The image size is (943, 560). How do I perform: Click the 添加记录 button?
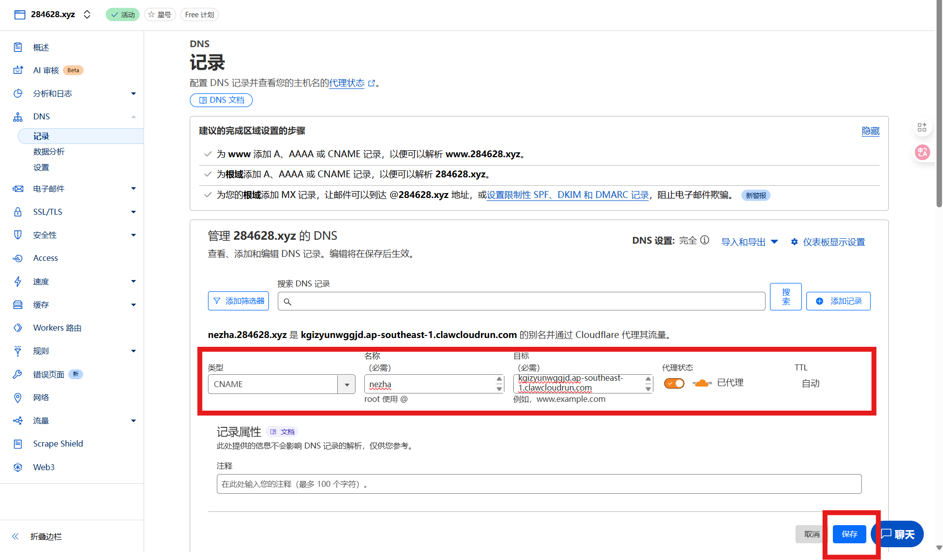838,301
